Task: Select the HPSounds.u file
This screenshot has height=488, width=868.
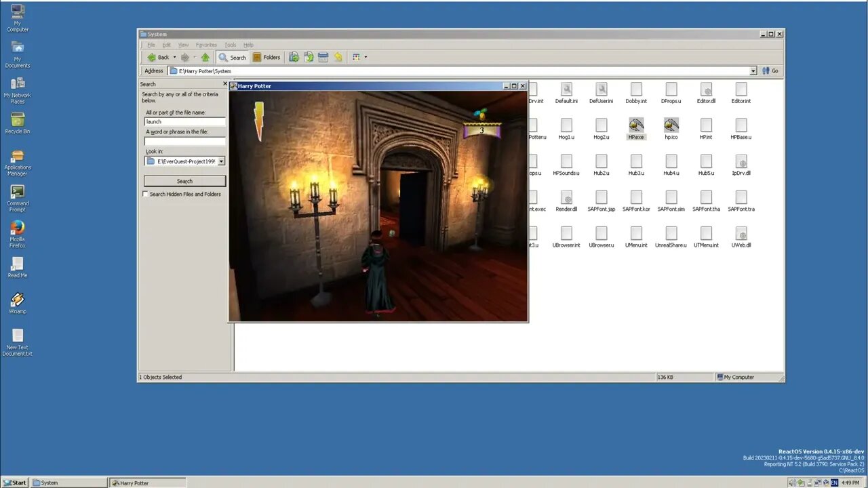Action: pos(566,164)
